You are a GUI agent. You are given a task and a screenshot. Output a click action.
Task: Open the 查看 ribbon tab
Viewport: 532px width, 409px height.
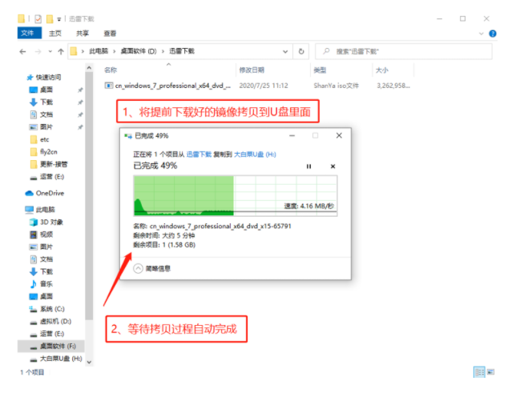pyautogui.click(x=110, y=33)
